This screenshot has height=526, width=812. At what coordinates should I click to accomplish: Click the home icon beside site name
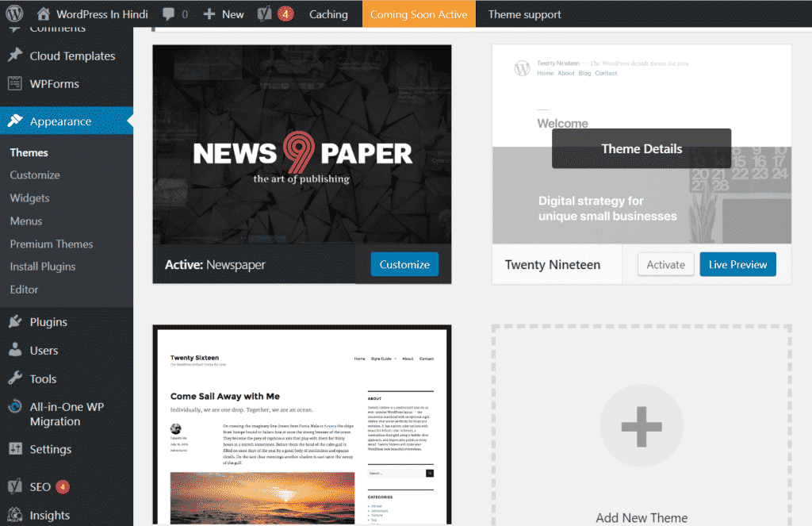click(44, 14)
